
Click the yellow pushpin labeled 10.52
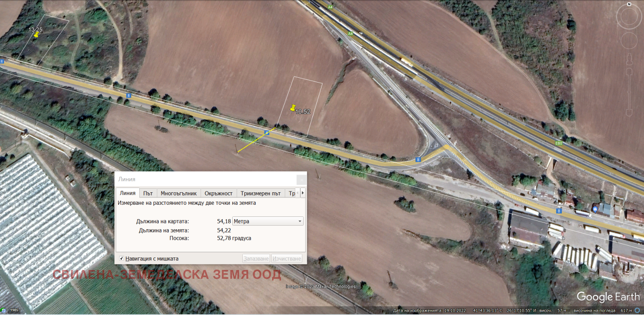tap(293, 108)
